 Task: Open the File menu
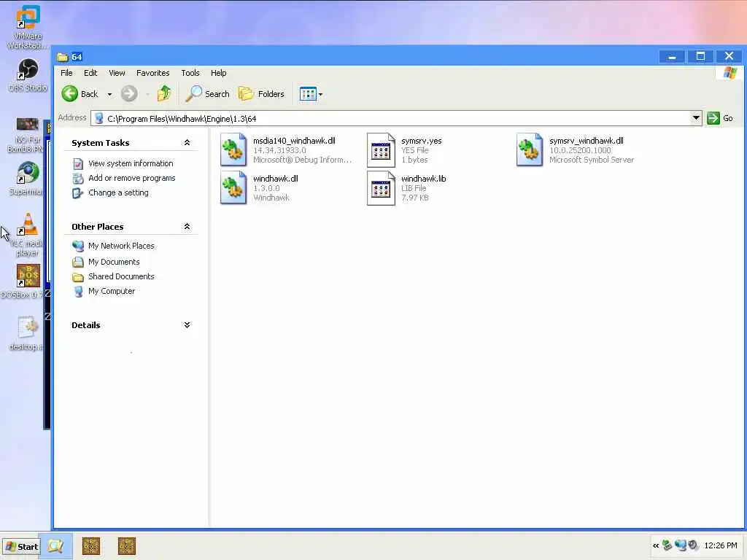pyautogui.click(x=66, y=73)
